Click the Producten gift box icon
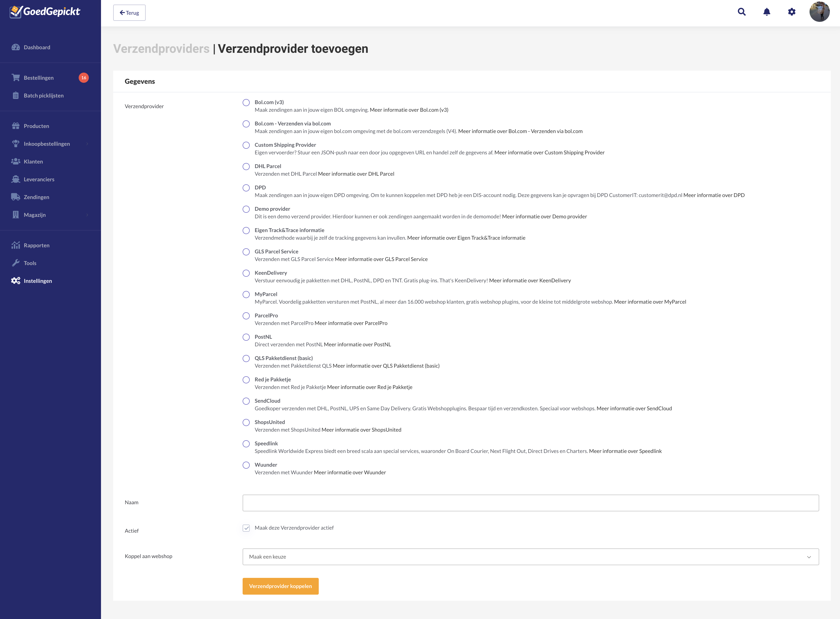Screen dimensions: 840x619 pyautogui.click(x=16, y=126)
